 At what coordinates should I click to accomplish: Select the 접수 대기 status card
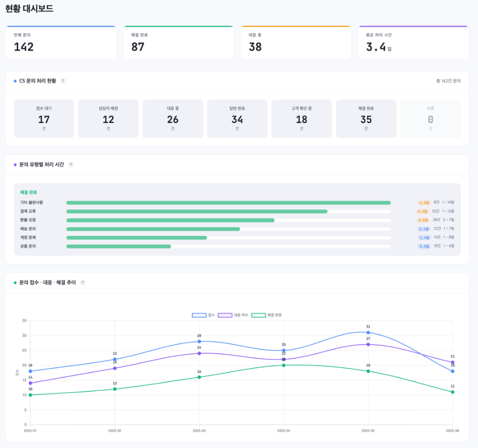point(44,119)
